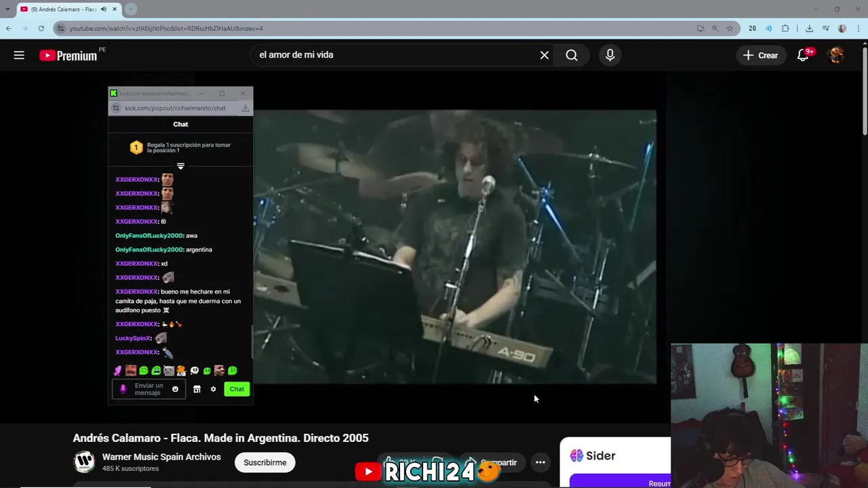Click the Kick chat scrollbar
Screen dimensions: 868x488
coord(252,342)
